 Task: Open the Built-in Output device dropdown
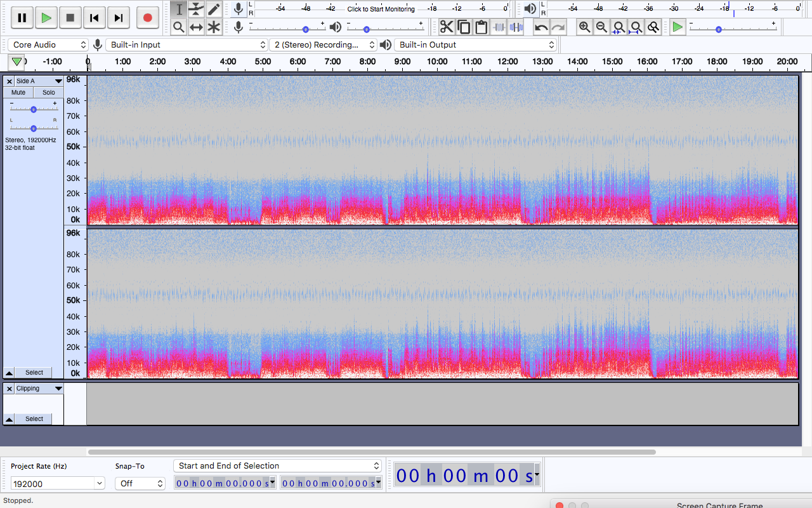click(475, 44)
